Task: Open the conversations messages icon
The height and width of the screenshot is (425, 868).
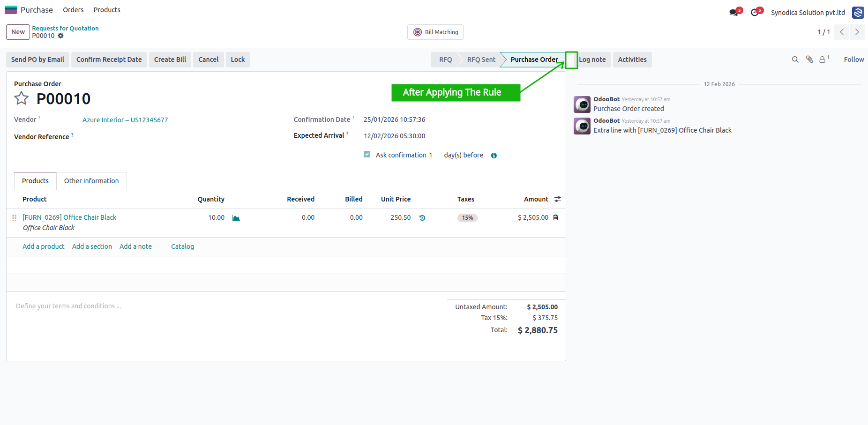Action: [x=734, y=13]
